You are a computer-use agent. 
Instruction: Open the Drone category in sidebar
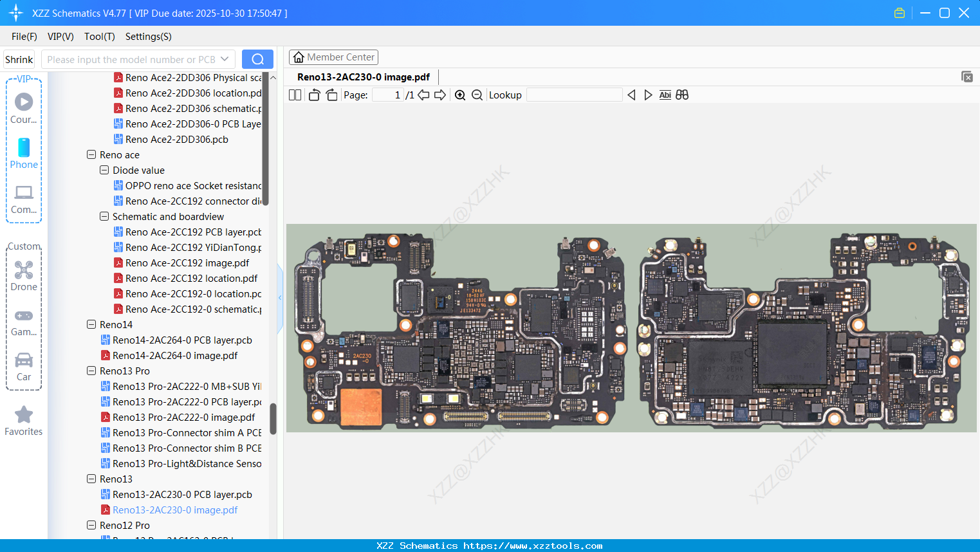pyautogui.click(x=24, y=276)
